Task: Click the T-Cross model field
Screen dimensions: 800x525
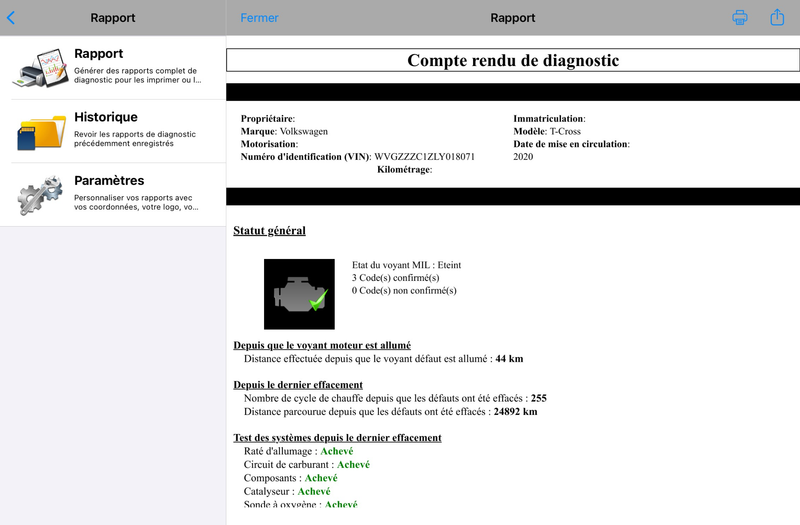Action: pos(569,131)
